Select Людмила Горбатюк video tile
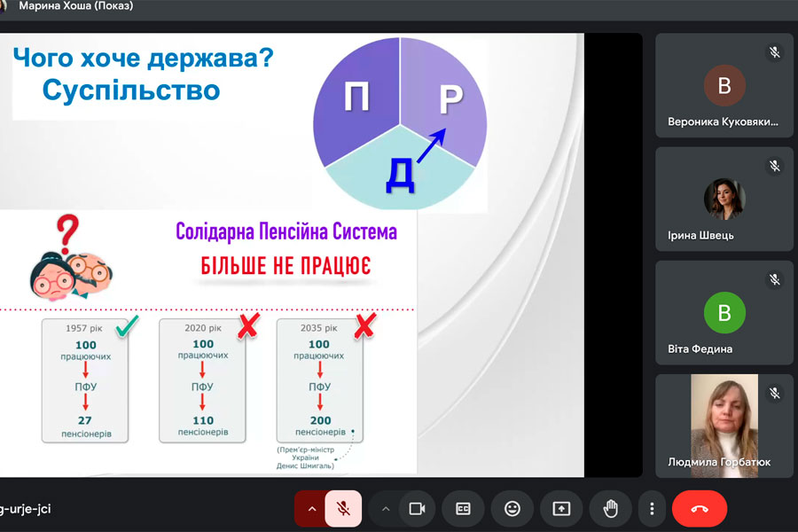 724,426
